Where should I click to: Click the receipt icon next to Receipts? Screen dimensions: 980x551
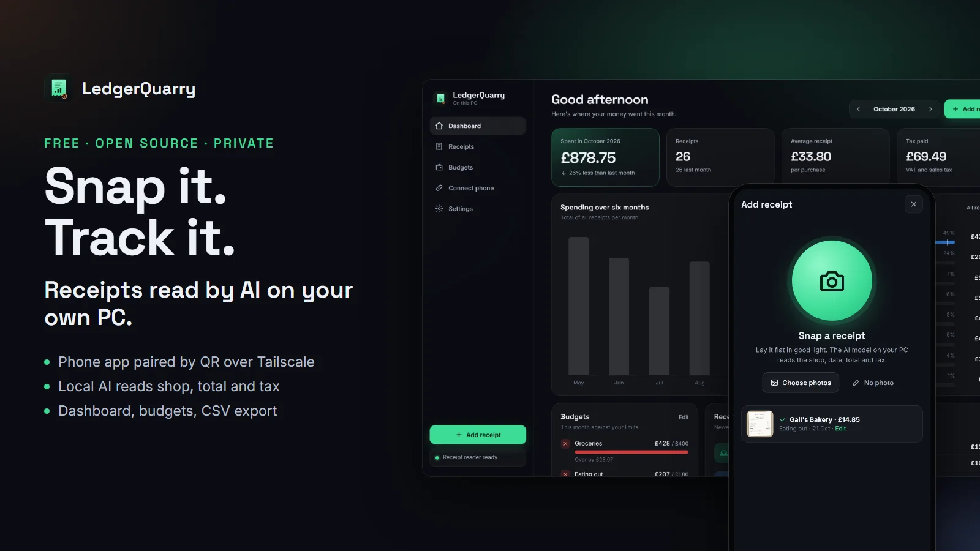439,147
